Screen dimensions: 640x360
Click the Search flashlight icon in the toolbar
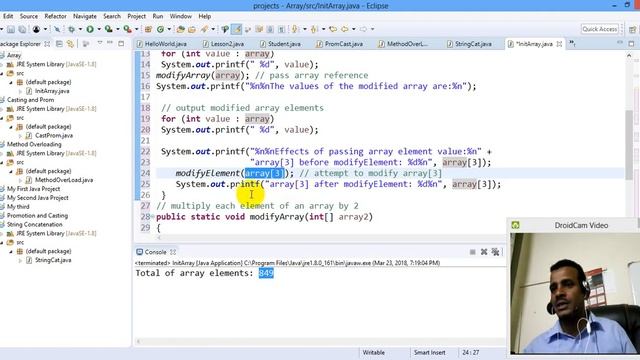point(204,29)
